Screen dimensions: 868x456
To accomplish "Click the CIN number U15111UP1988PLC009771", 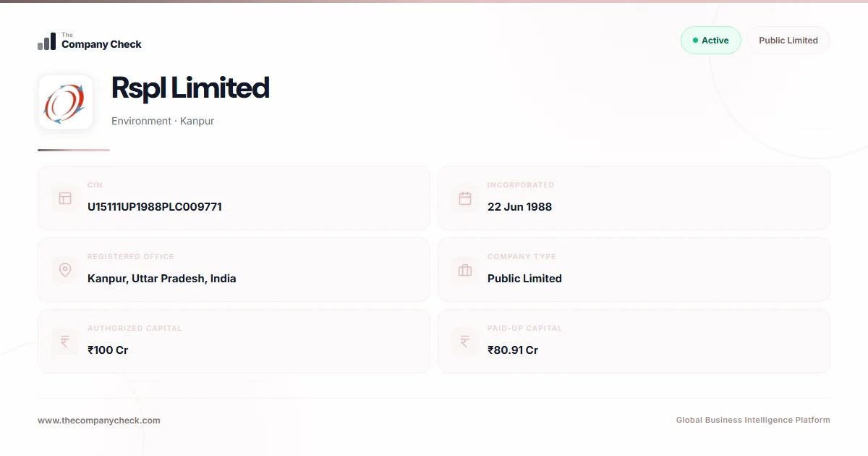I will [x=155, y=207].
